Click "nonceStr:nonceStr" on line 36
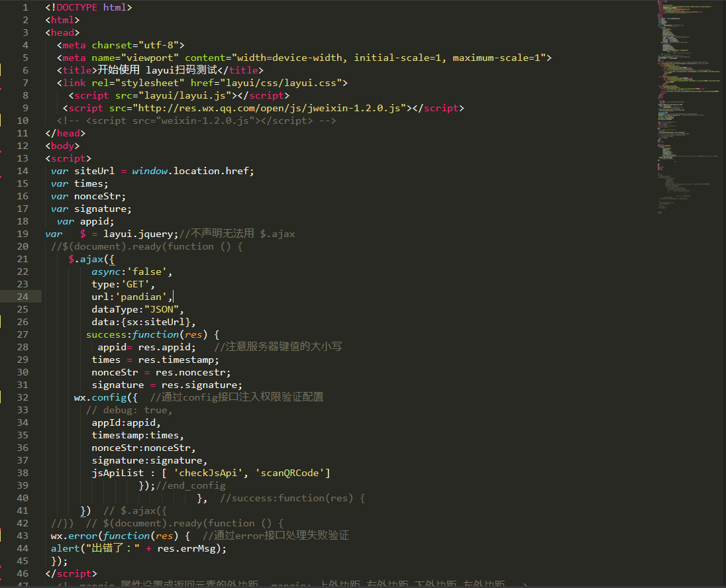This screenshot has width=726, height=588. point(140,448)
